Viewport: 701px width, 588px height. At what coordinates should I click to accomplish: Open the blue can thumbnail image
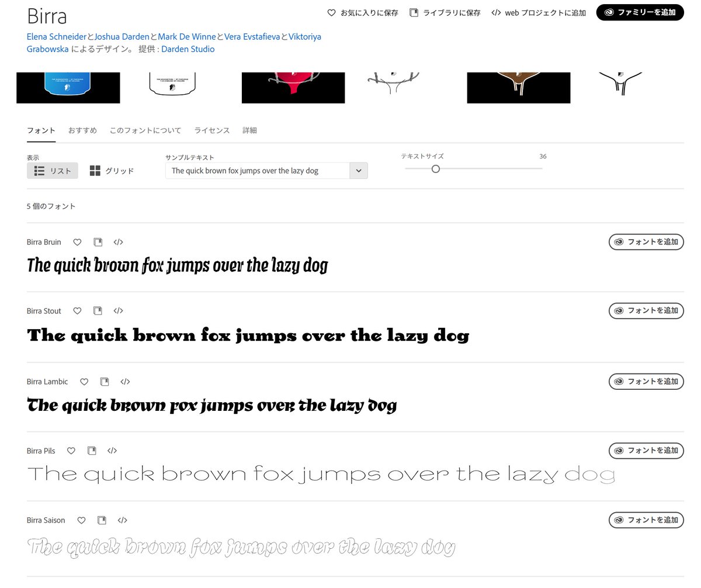pyautogui.click(x=68, y=88)
